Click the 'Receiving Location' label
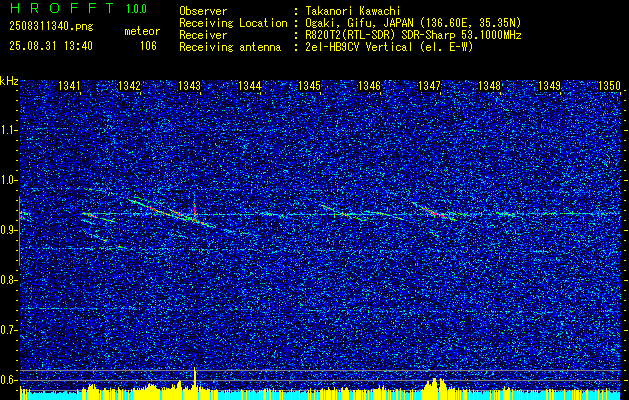The width and height of the screenshot is (629, 400). [x=233, y=23]
